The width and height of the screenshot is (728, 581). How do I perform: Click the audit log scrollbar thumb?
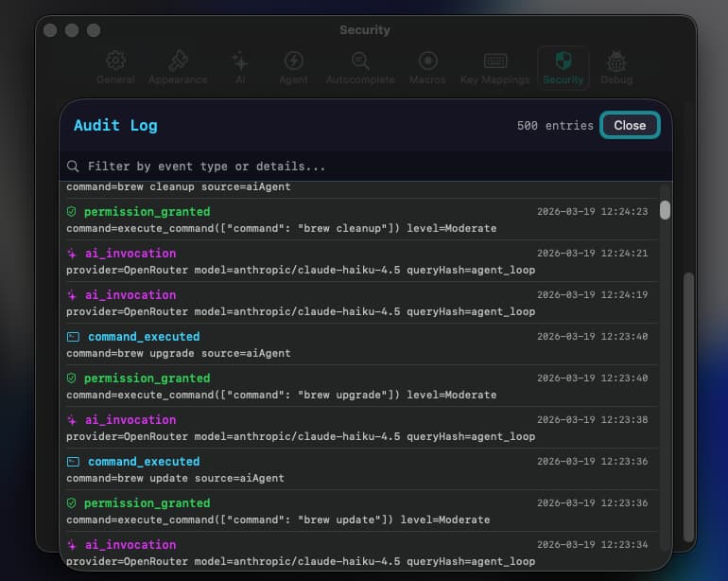click(665, 210)
